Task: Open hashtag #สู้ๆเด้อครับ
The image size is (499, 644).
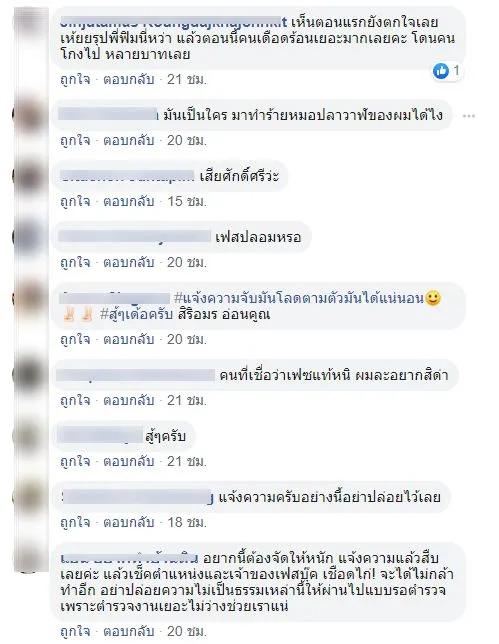Action: pos(136,315)
